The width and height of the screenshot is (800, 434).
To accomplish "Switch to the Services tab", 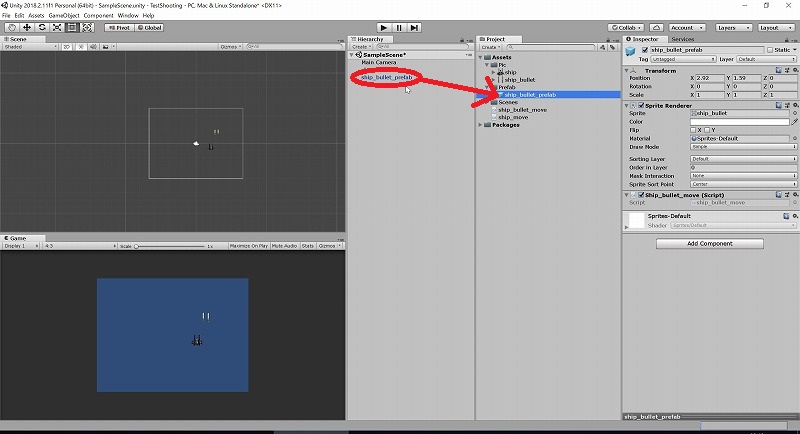I will click(683, 39).
